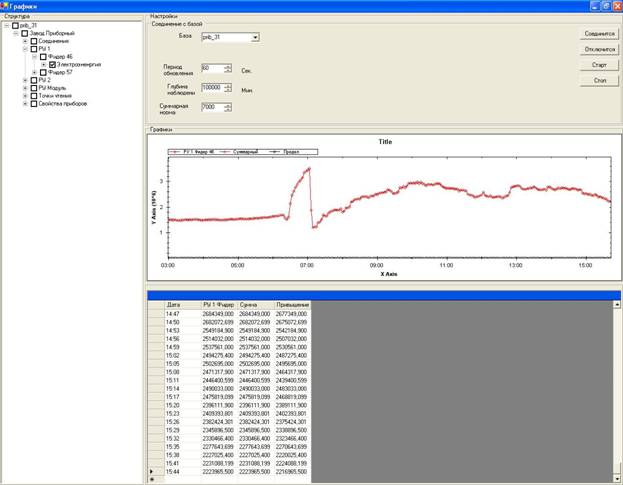Uncheck the Электроэнергия checkbox

pos(52,64)
